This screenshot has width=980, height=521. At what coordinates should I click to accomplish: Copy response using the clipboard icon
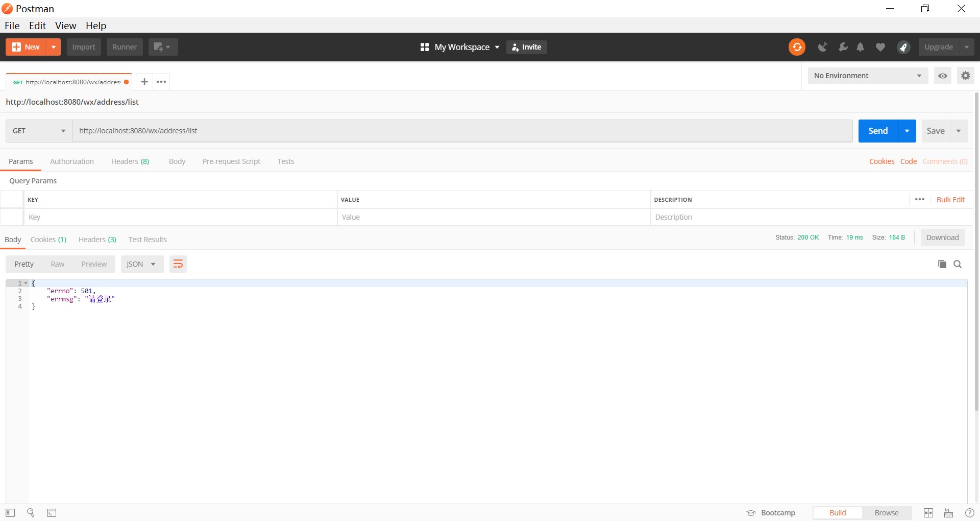[942, 264]
